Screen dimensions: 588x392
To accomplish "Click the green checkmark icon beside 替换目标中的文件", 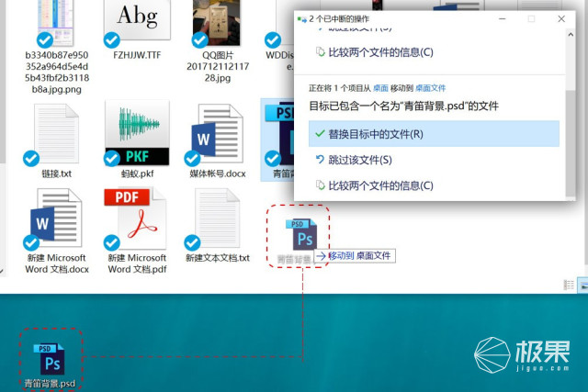I will [x=320, y=133].
